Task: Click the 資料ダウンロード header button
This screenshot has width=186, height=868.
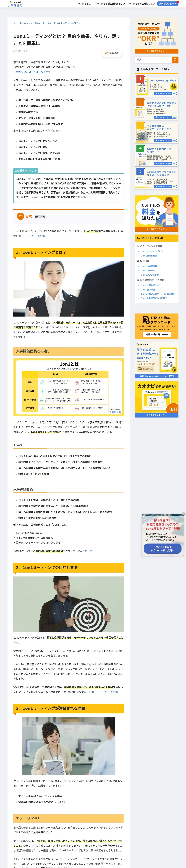Action: pos(168,4)
